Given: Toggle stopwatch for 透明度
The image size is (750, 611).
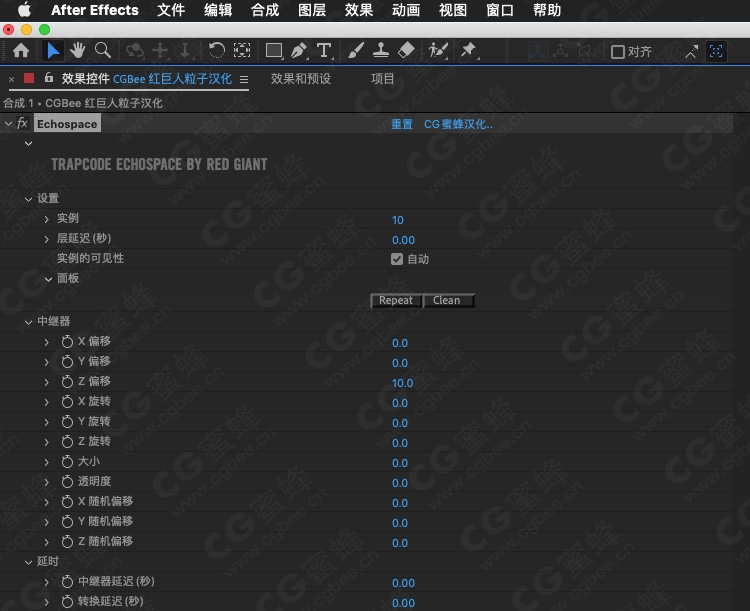Looking at the screenshot, I should tap(67, 482).
